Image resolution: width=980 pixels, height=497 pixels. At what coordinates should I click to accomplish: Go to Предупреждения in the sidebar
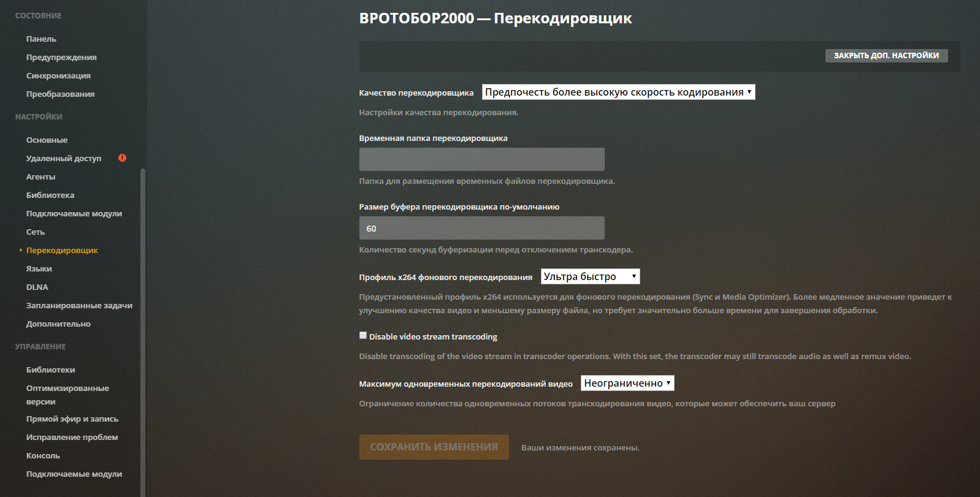pos(61,58)
